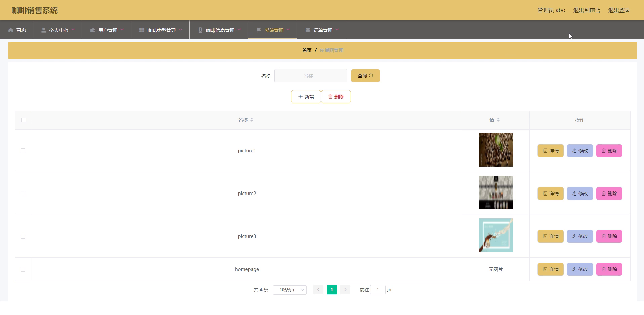Go to previous page arrow

pos(318,290)
